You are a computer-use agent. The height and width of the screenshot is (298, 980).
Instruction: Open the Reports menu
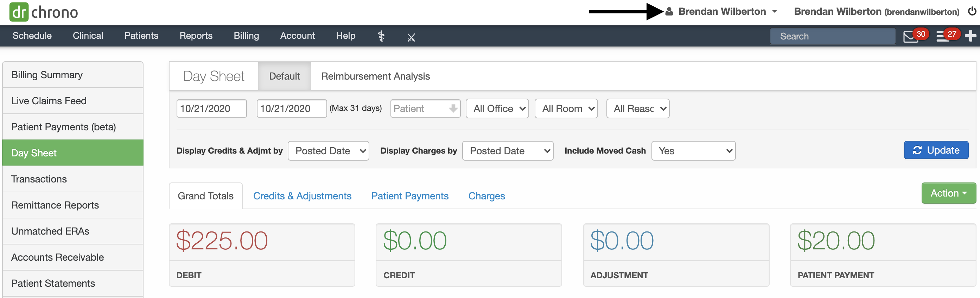(196, 36)
